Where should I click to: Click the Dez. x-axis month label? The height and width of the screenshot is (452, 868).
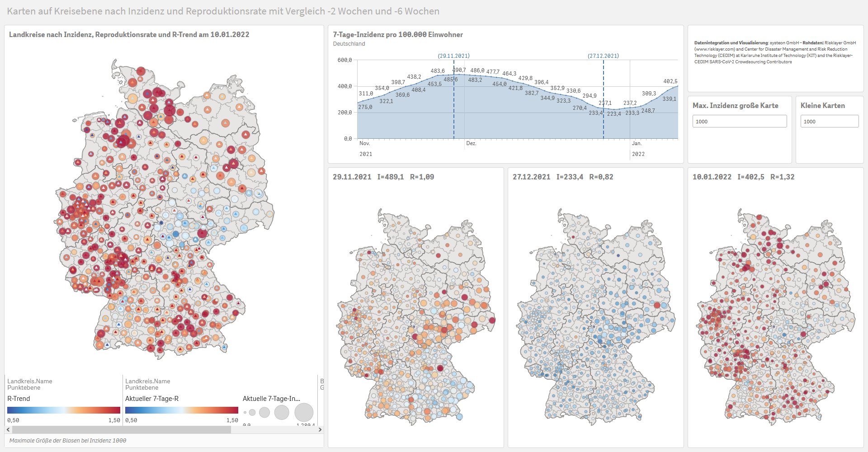471,143
